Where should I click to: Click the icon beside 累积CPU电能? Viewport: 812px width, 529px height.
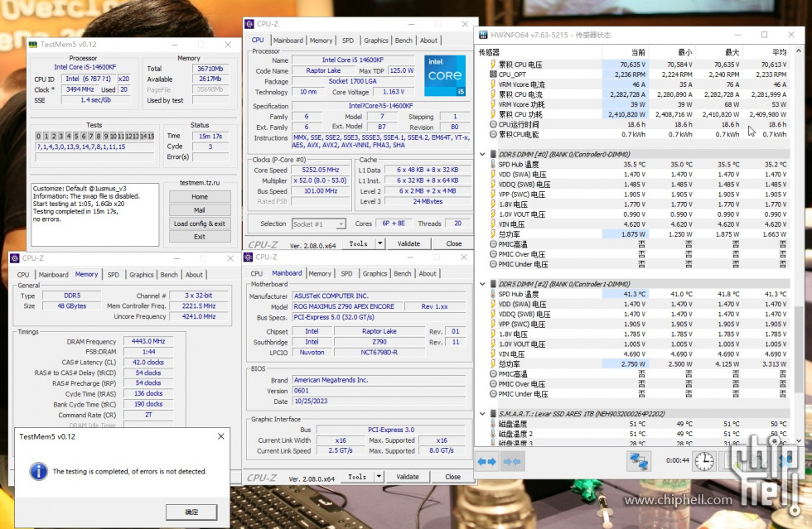point(493,134)
